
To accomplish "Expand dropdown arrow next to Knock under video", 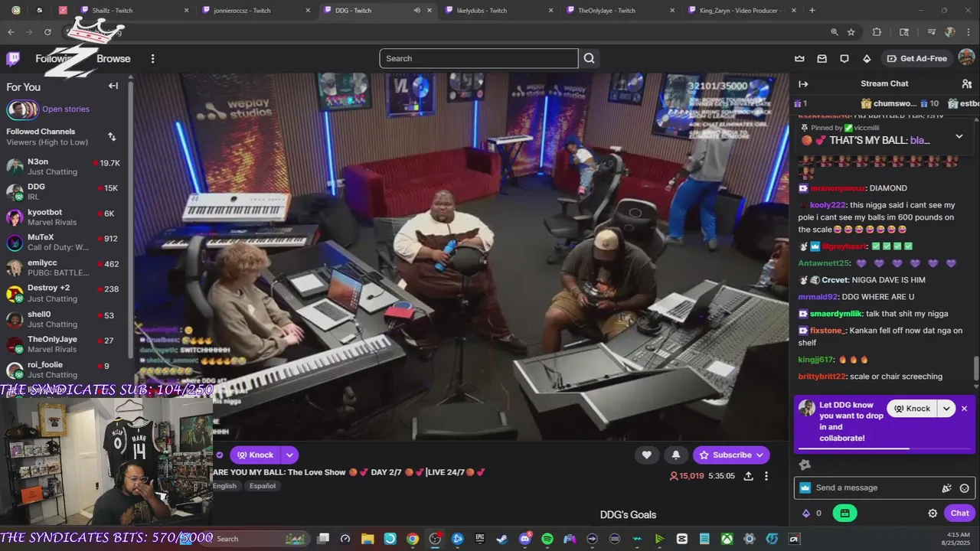I will [x=289, y=455].
